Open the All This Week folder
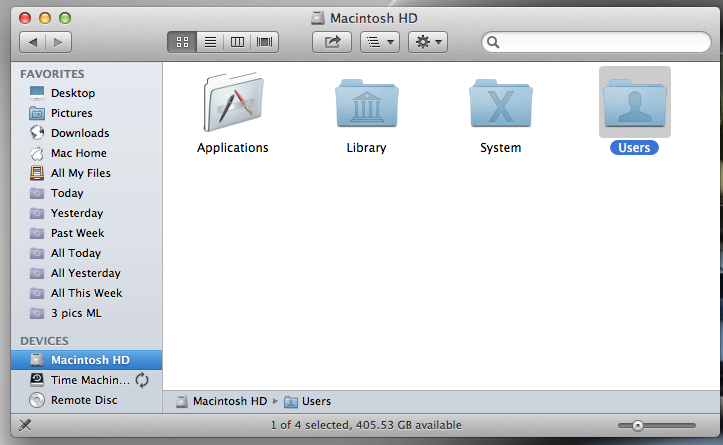 pos(87,293)
